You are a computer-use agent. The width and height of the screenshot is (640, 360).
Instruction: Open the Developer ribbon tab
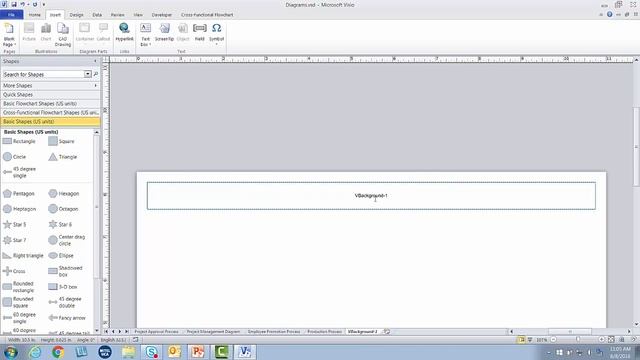[x=162, y=15]
